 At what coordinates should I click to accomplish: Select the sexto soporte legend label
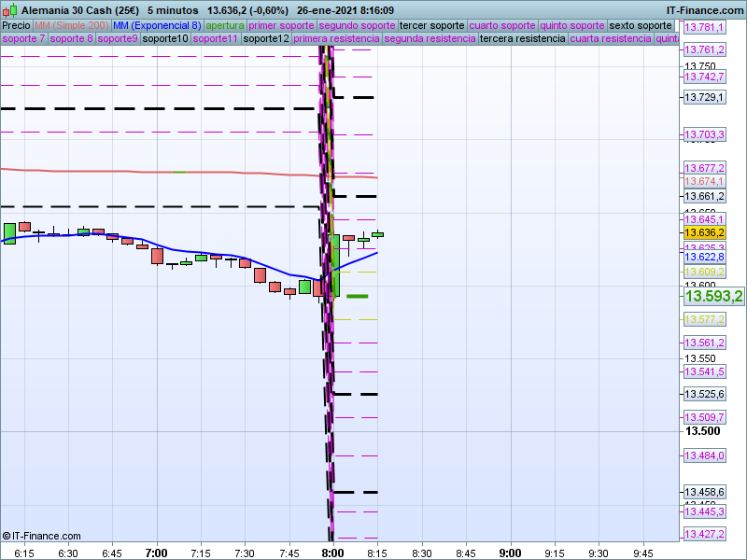point(640,25)
